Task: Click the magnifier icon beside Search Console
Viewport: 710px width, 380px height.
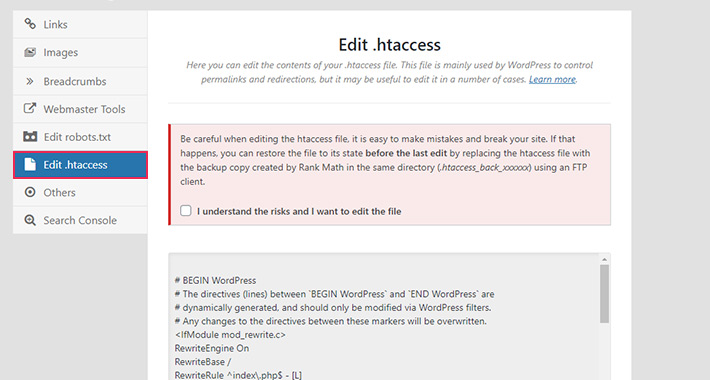Action: (x=30, y=220)
